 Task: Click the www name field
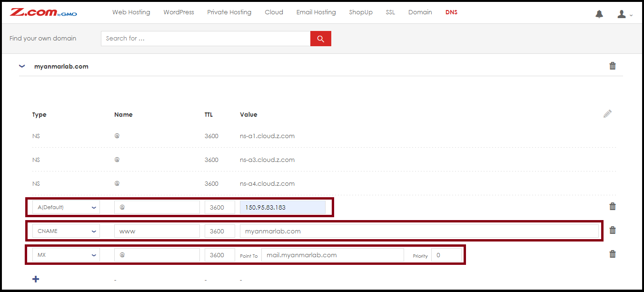point(157,231)
